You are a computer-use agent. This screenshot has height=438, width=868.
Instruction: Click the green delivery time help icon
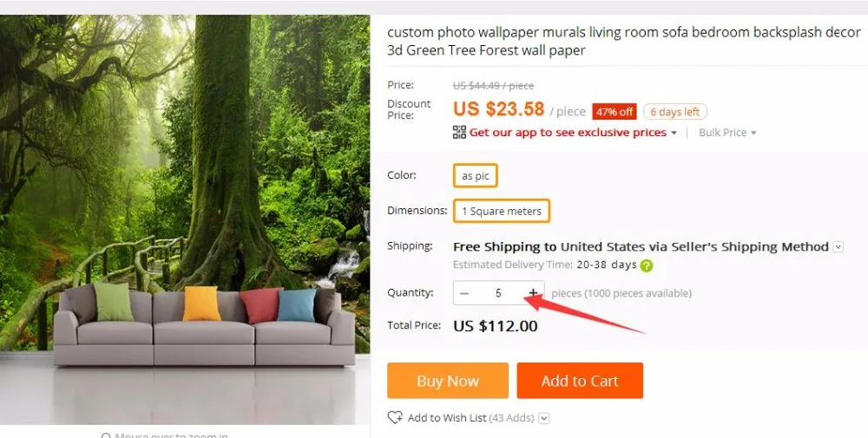click(x=647, y=265)
